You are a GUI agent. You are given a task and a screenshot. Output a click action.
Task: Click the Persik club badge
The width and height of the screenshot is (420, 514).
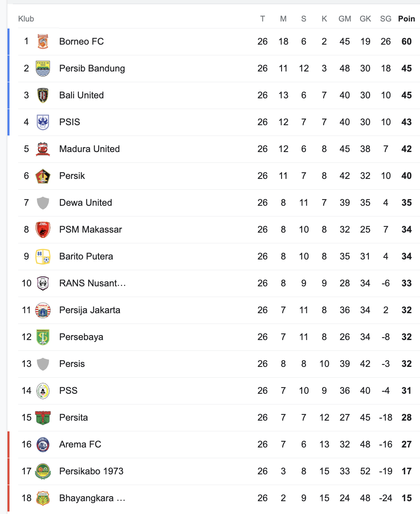click(x=43, y=176)
